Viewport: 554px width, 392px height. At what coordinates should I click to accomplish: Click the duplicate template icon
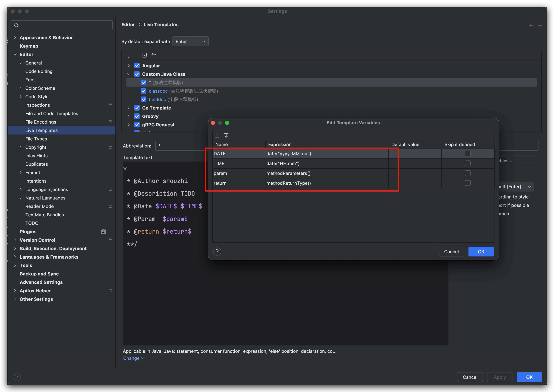(144, 56)
